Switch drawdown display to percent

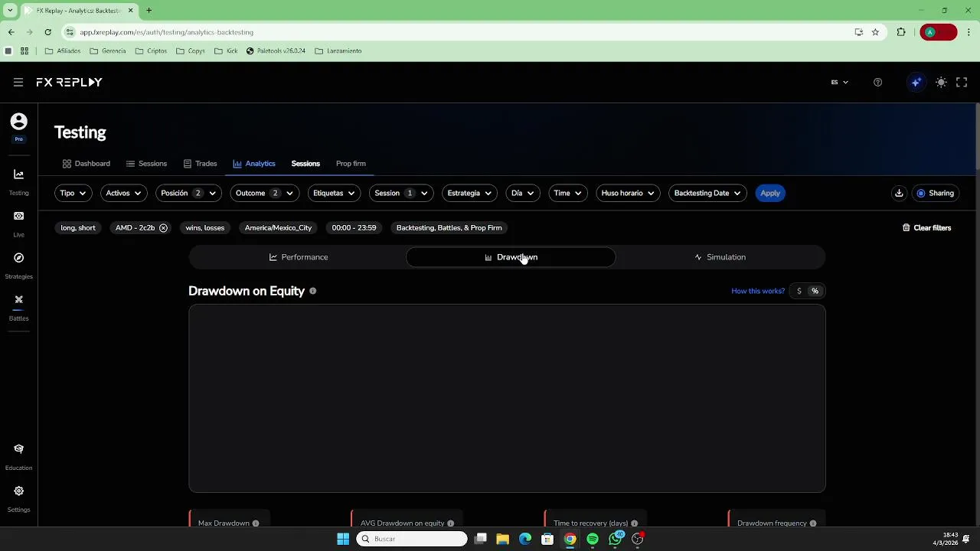click(815, 291)
